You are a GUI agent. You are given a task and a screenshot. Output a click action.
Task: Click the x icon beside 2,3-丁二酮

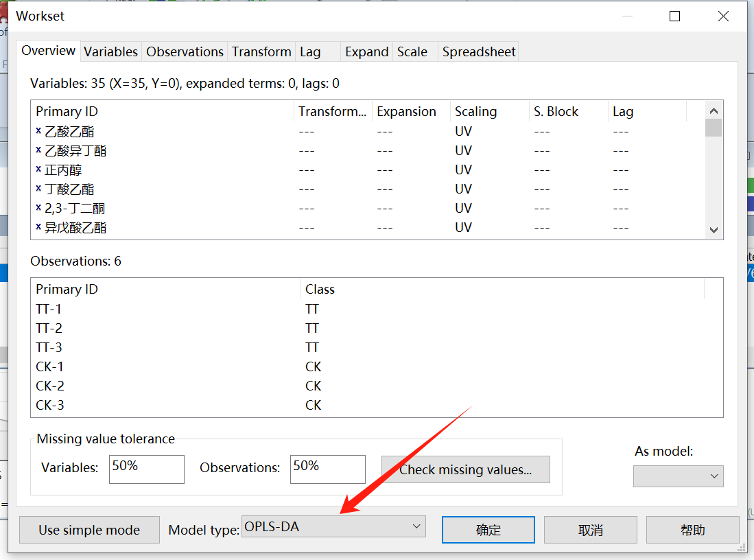pos(38,207)
